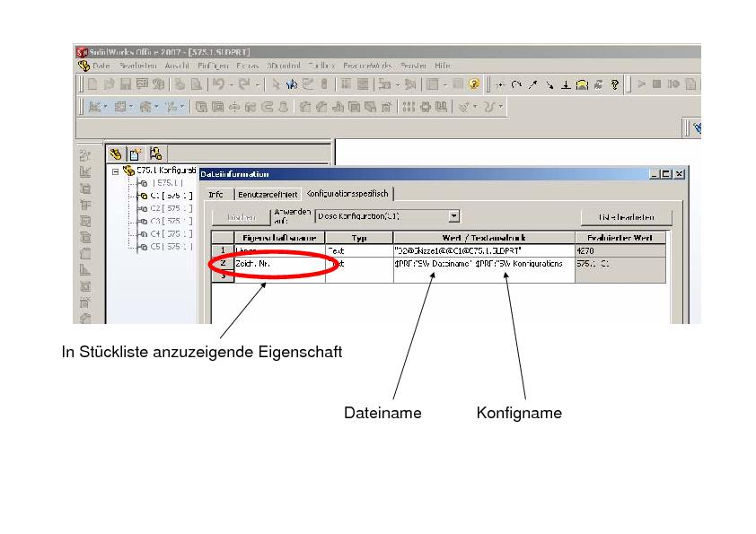Click the 'Anwenden auf' dropdown arrow button
The height and width of the screenshot is (534, 756).
[453, 216]
